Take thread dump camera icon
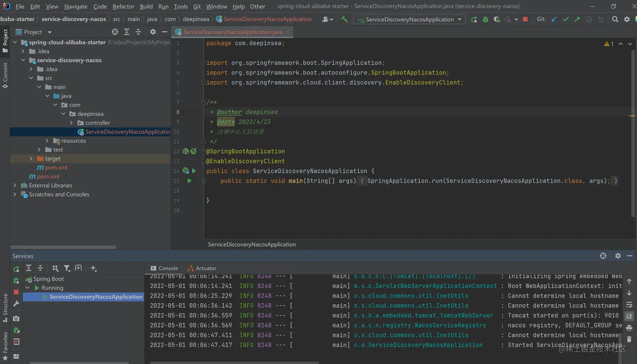Image resolution: width=637 pixels, height=364 pixels. tap(16, 319)
